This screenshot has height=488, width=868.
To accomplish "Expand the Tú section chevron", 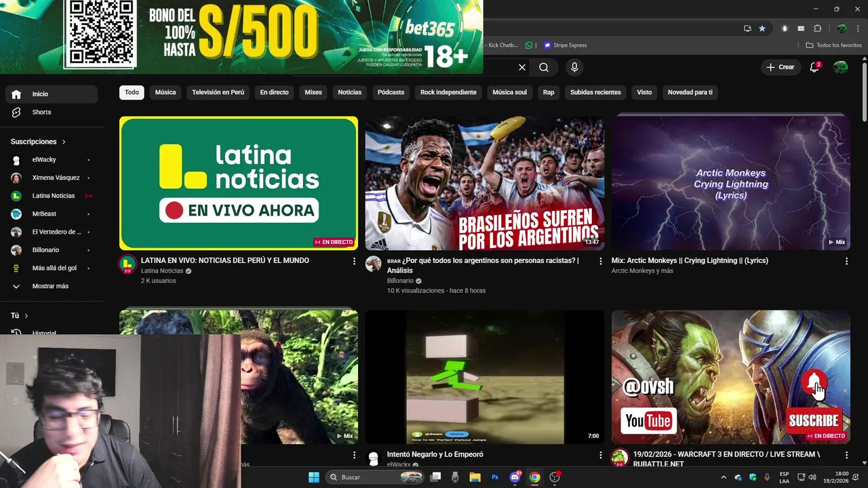I will coord(26,316).
